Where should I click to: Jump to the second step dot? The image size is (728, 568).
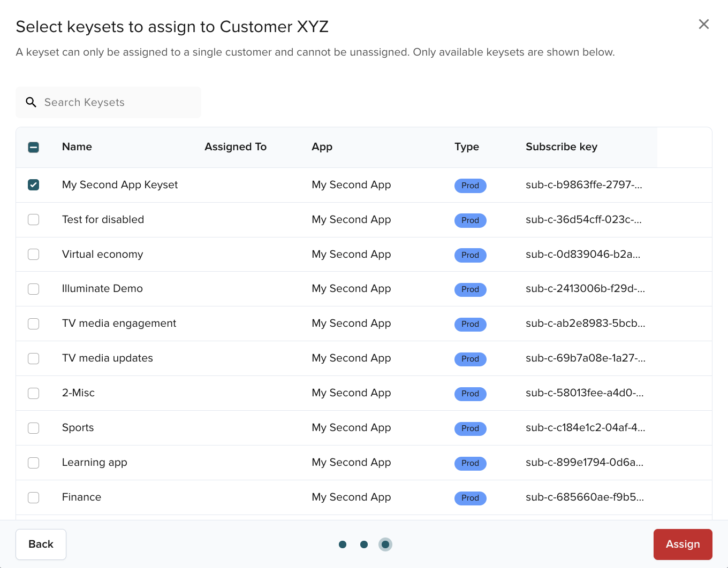point(364,544)
